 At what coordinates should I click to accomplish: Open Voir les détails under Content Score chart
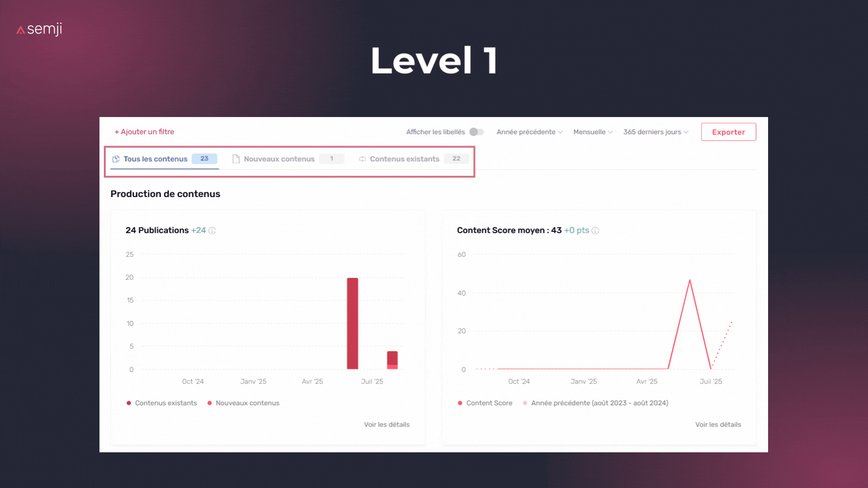(718, 425)
